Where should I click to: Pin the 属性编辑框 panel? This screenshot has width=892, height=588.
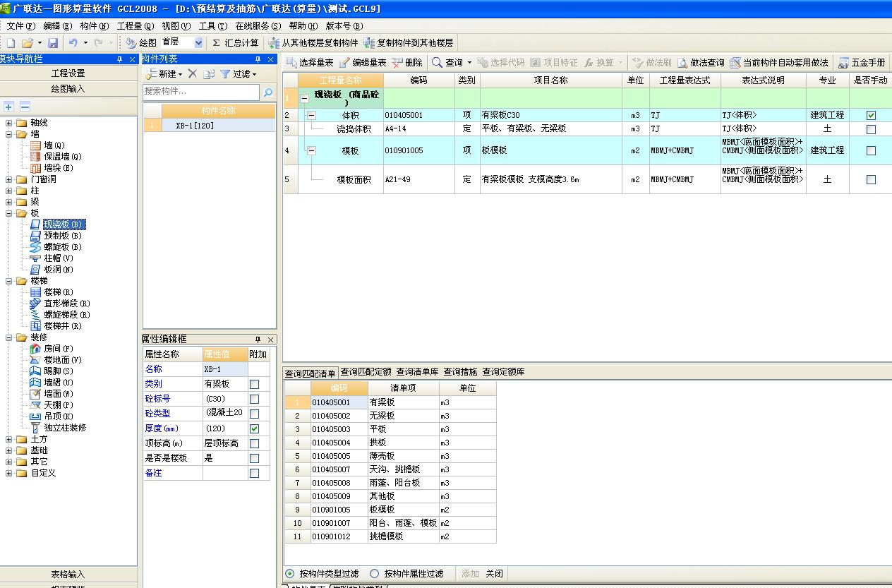(258, 340)
